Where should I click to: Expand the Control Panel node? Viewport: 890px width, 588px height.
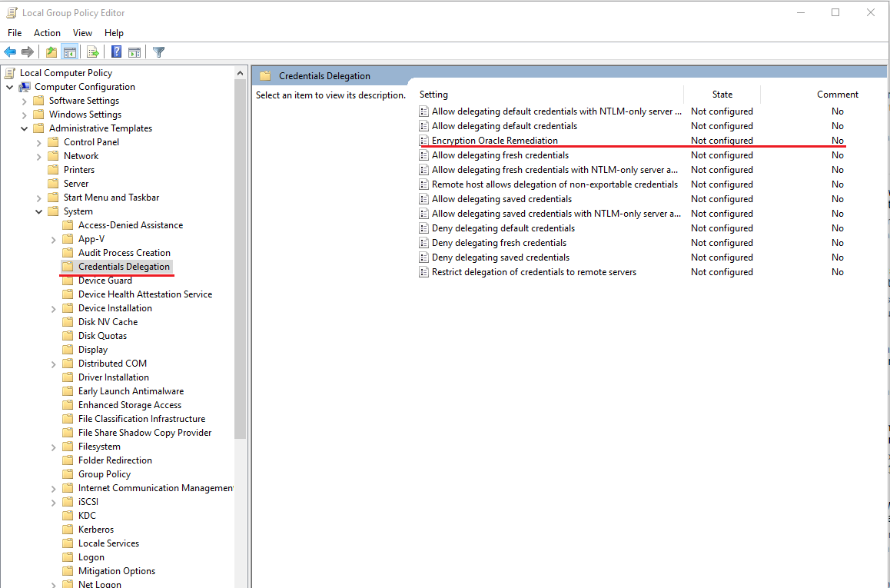coord(38,141)
